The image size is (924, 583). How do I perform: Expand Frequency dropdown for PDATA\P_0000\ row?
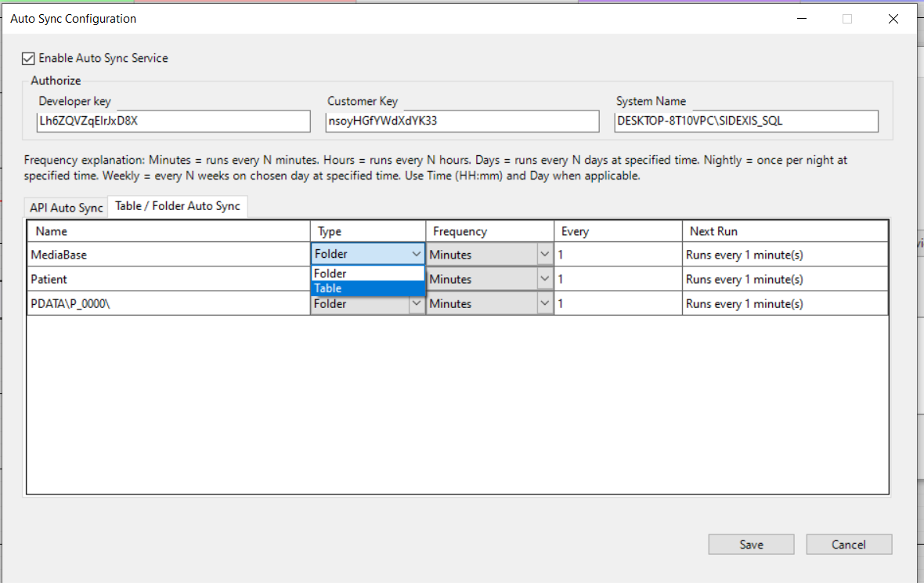tap(544, 303)
